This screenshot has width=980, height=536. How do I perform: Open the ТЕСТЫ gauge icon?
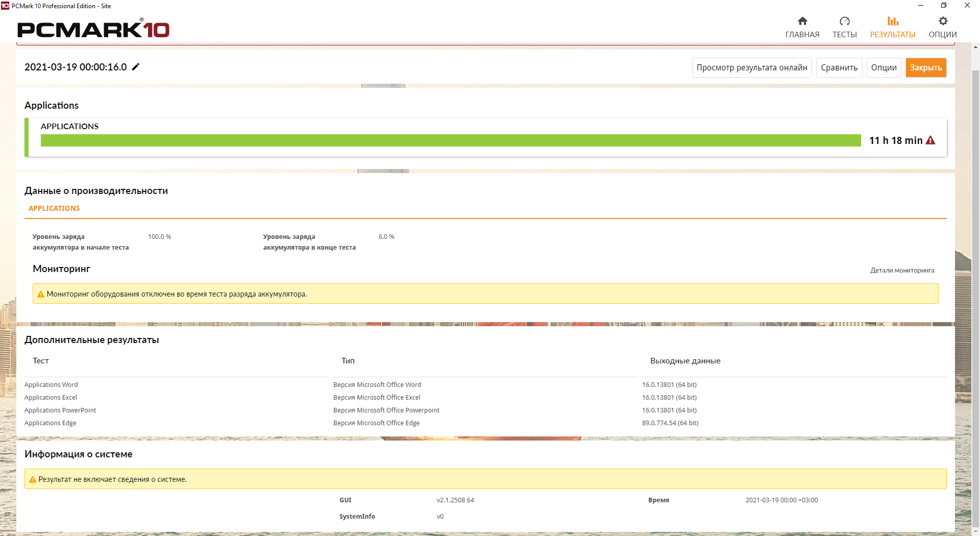845,21
